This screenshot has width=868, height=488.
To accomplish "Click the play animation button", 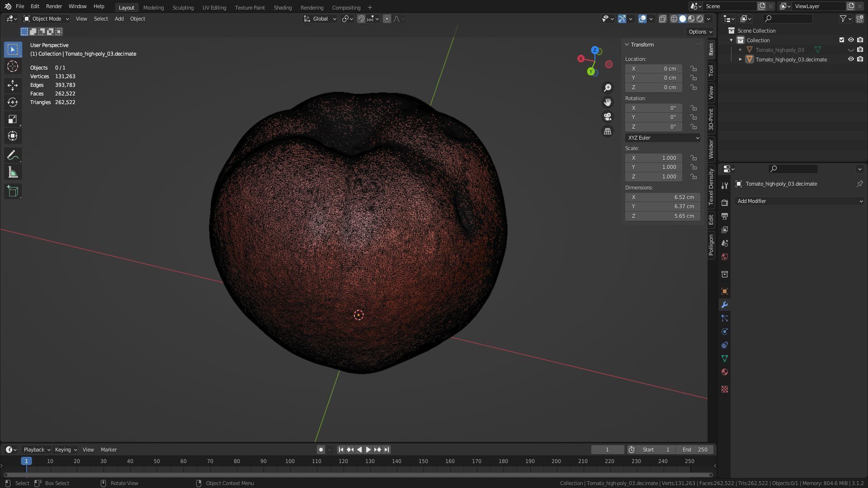I will 368,450.
